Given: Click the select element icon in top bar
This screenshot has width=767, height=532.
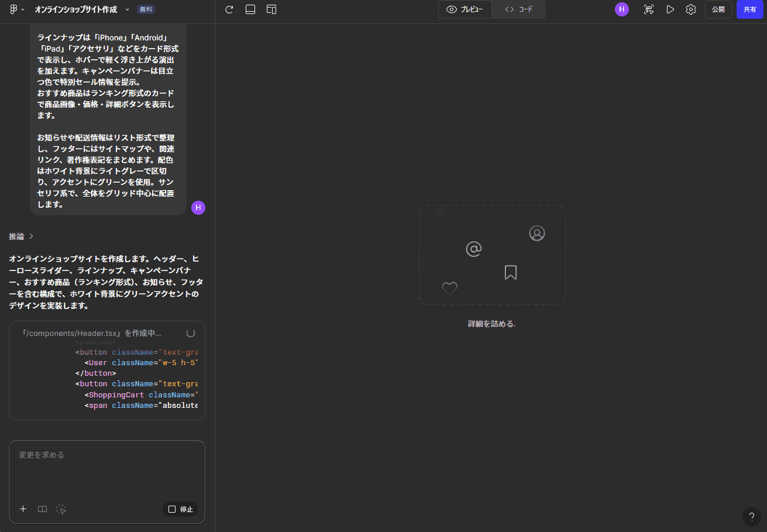Looking at the screenshot, I should click(648, 9).
